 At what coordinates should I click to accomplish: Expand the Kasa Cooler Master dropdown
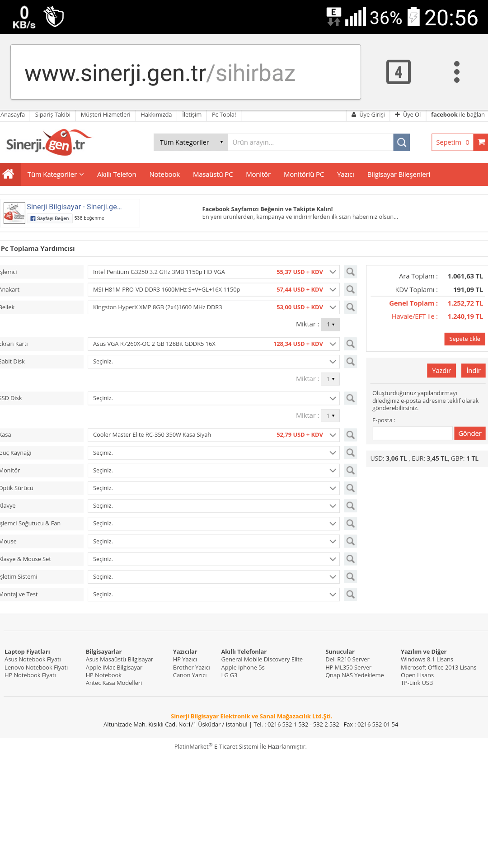pyautogui.click(x=214, y=435)
